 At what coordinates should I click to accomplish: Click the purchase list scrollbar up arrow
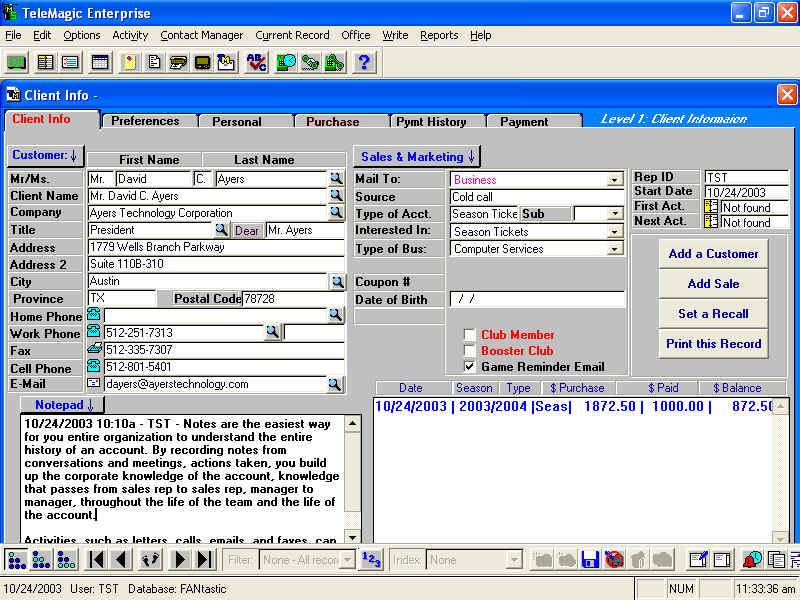click(781, 407)
